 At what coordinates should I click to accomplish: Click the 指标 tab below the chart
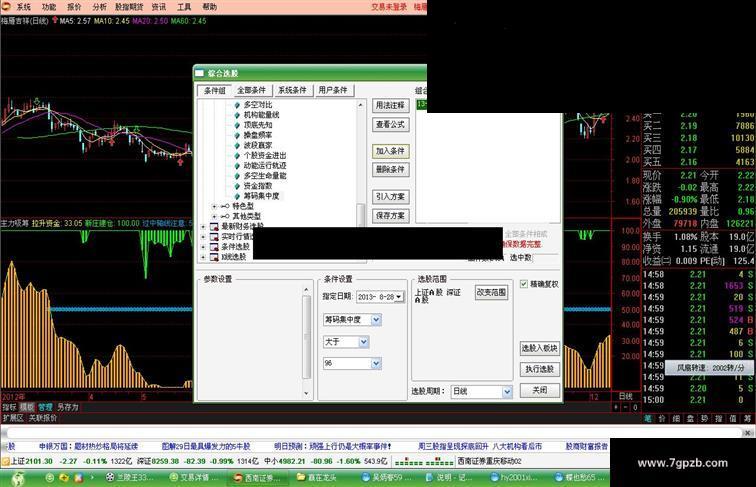[x=9, y=407]
